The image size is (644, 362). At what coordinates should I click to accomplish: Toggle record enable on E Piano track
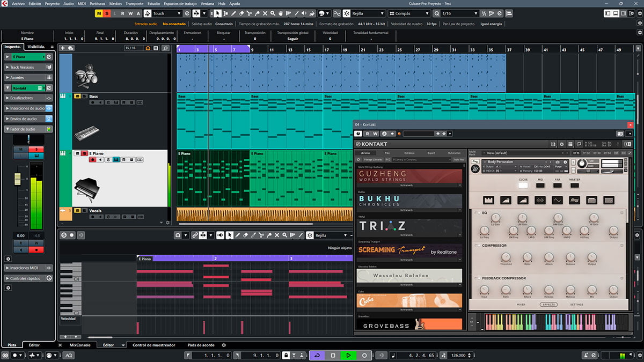click(93, 159)
